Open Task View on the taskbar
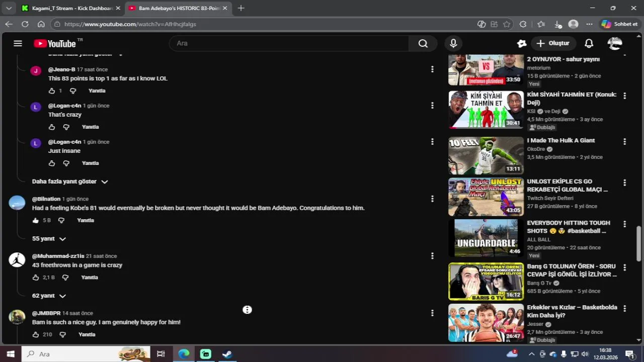Viewport: 644px width, 362px height. [x=161, y=354]
